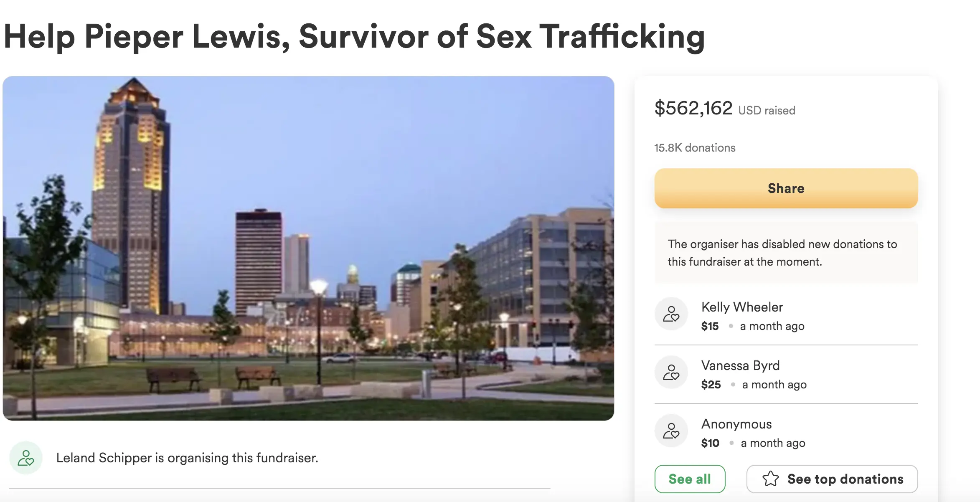The height and width of the screenshot is (502, 980).
Task: Click the timestamp on Kelly Wheeler's donation
Action: (x=772, y=326)
